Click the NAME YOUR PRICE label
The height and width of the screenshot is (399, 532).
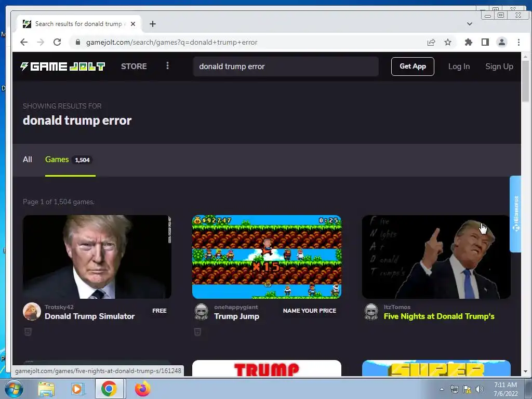pyautogui.click(x=310, y=311)
